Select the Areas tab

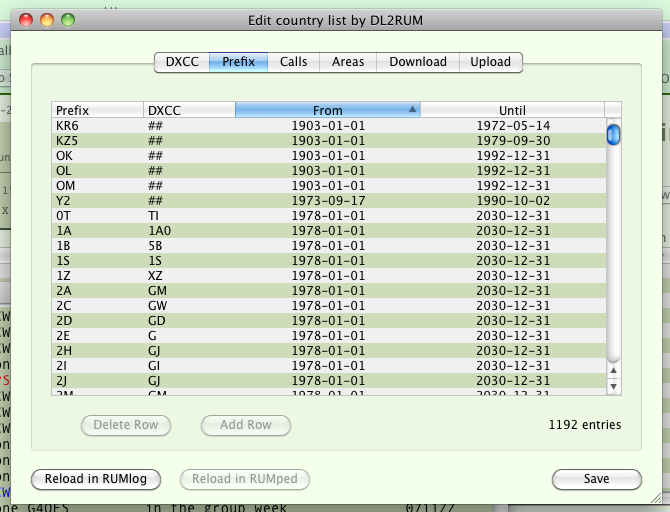[348, 62]
